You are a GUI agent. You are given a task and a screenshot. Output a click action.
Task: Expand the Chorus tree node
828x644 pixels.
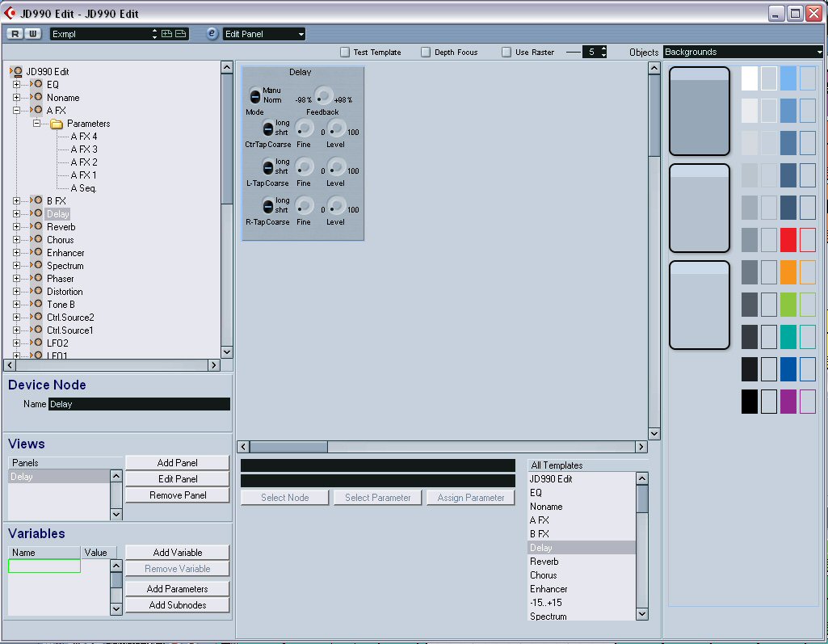[16, 240]
